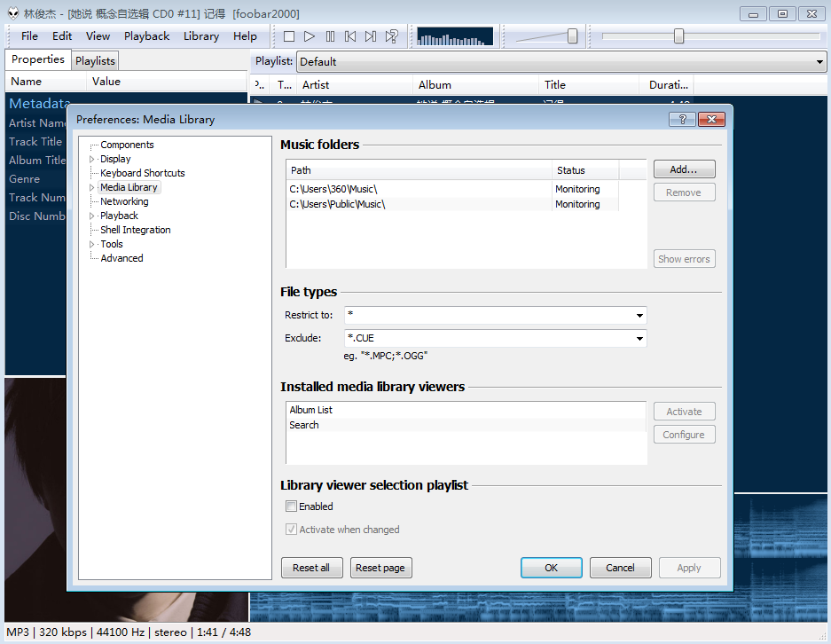831x644 pixels.
Task: Click the playback time in status bar
Action: tap(223, 632)
